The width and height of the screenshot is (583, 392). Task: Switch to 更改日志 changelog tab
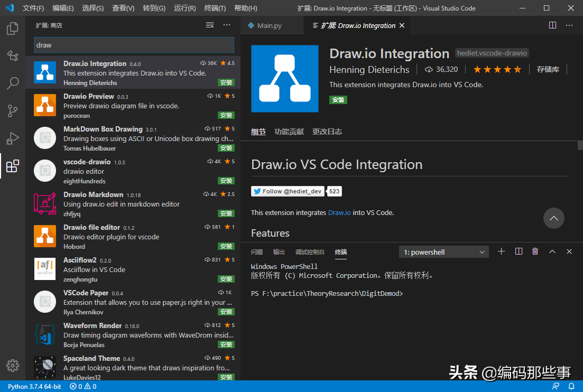click(x=327, y=132)
